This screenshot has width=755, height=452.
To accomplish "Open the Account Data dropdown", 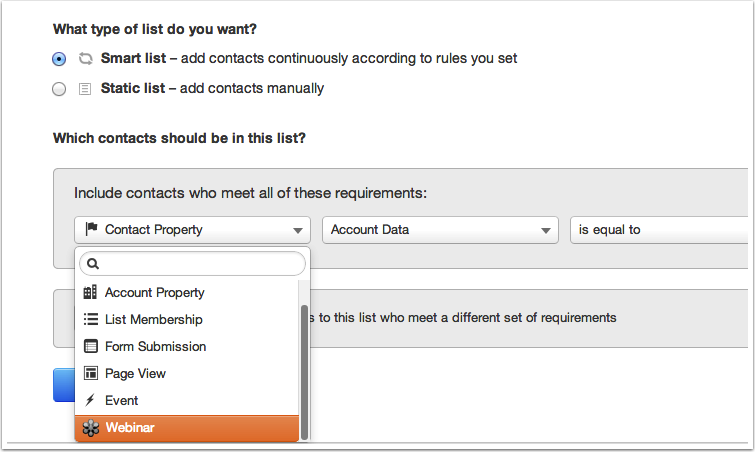I will click(x=440, y=230).
